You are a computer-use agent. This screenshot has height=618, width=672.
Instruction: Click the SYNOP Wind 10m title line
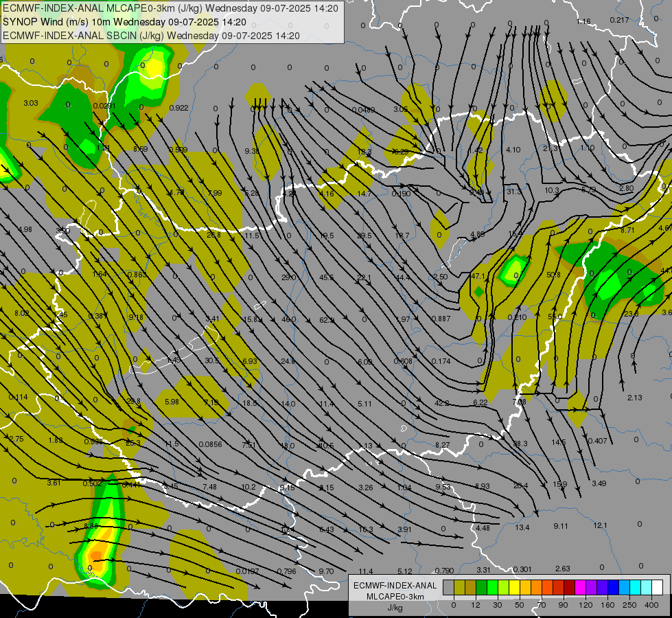coord(124,22)
